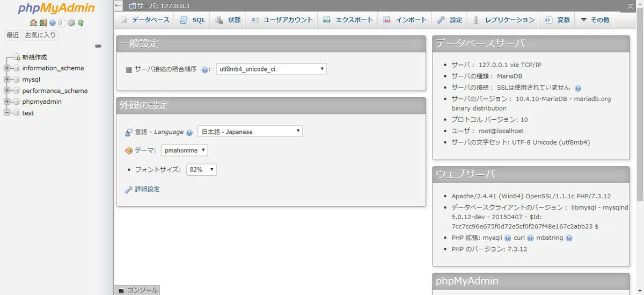Select test database in tree
The image size is (644, 295).
(28, 113)
